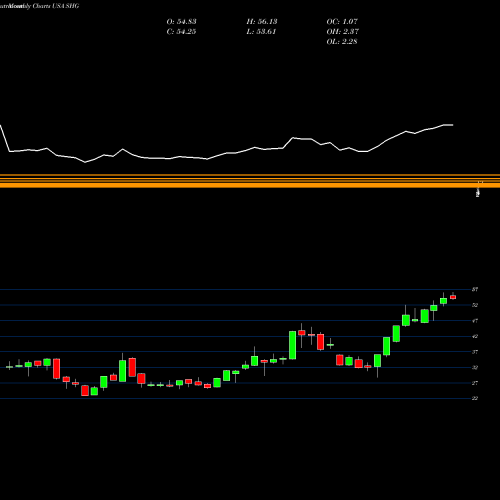Click the low value L: 53.61
Image resolution: width=500 pixels, height=500 pixels.
[262, 32]
